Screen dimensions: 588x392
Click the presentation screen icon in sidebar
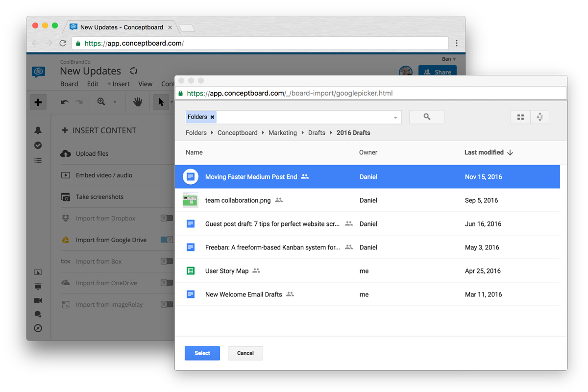coord(38,286)
